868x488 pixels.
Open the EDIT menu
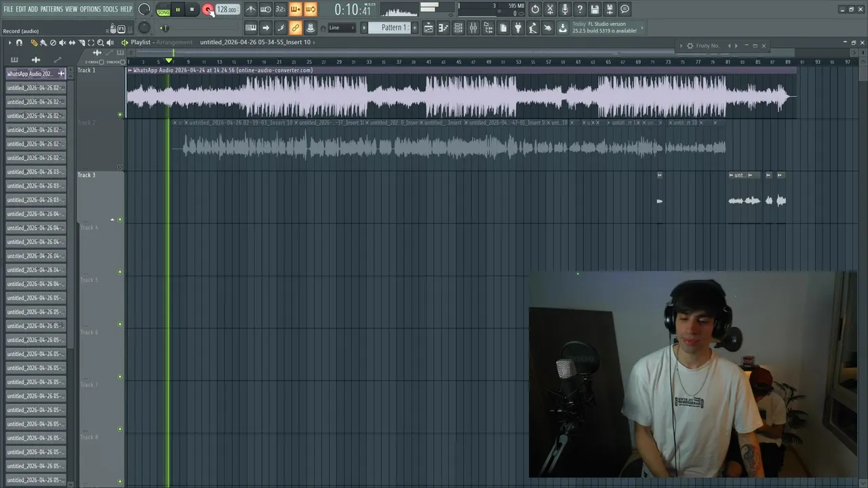click(21, 9)
